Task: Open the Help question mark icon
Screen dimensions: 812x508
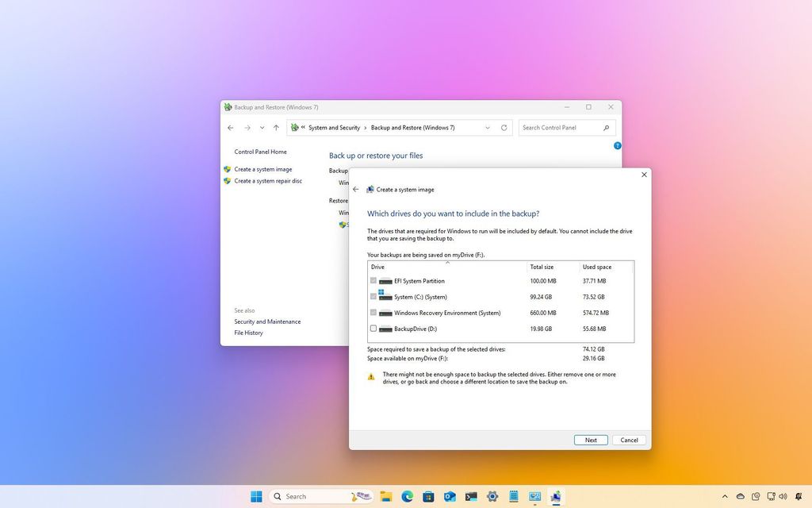Action: coord(618,145)
